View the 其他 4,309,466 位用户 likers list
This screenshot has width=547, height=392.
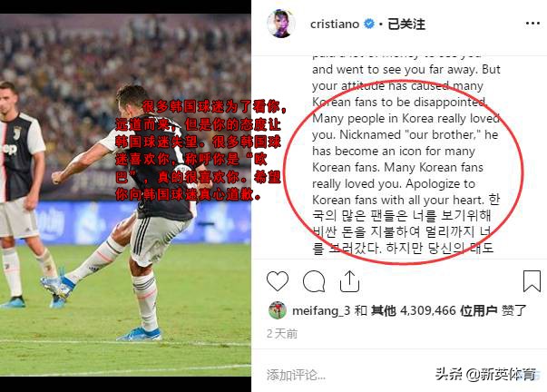tap(434, 310)
